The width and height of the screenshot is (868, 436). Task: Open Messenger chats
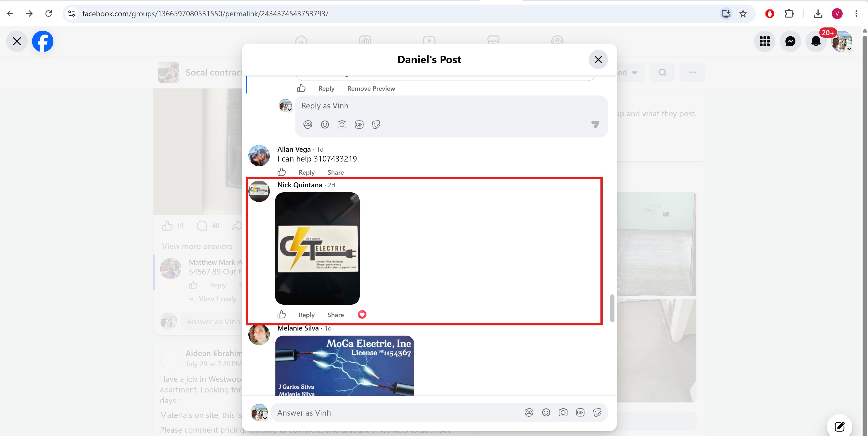[x=790, y=41]
